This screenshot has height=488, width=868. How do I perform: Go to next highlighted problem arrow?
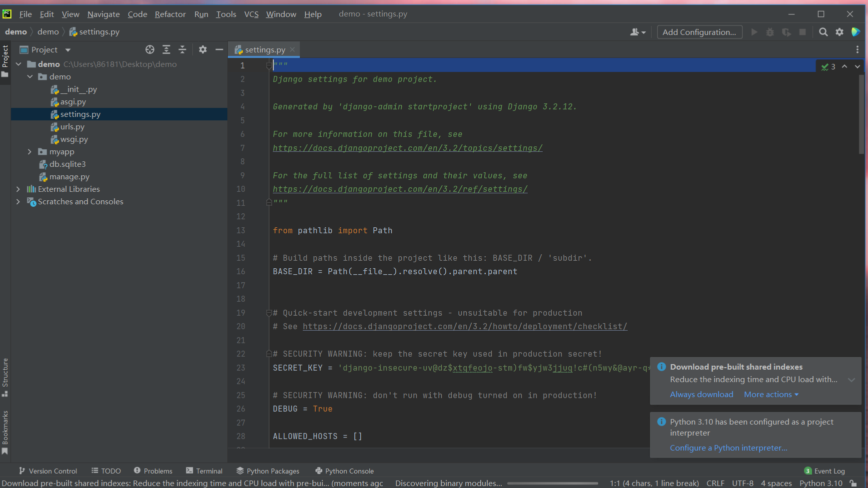pos(858,66)
